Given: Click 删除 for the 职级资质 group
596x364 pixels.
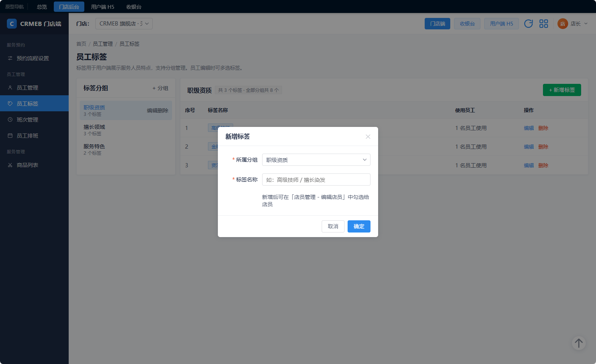Looking at the screenshot, I should 163,111.
